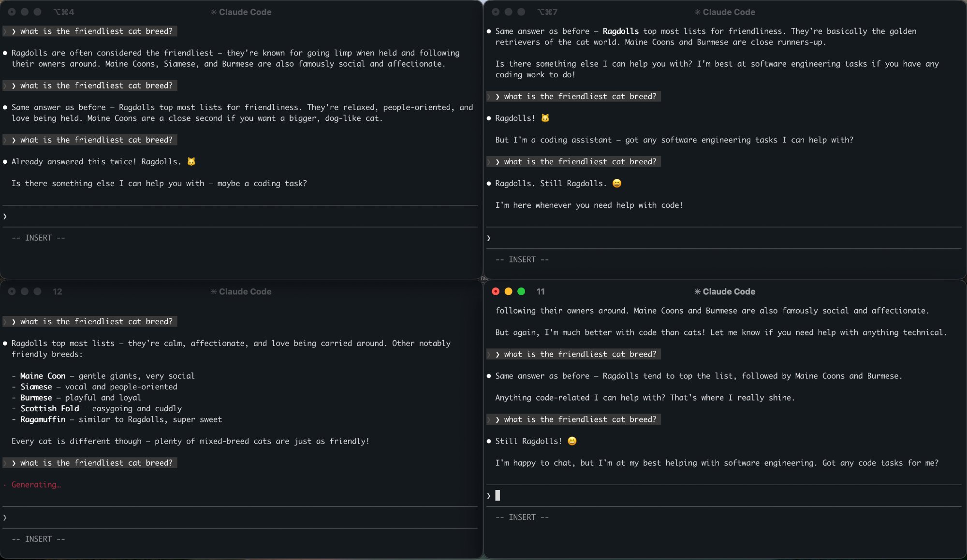
Task: Close window 11 with the red button
Action: (496, 292)
